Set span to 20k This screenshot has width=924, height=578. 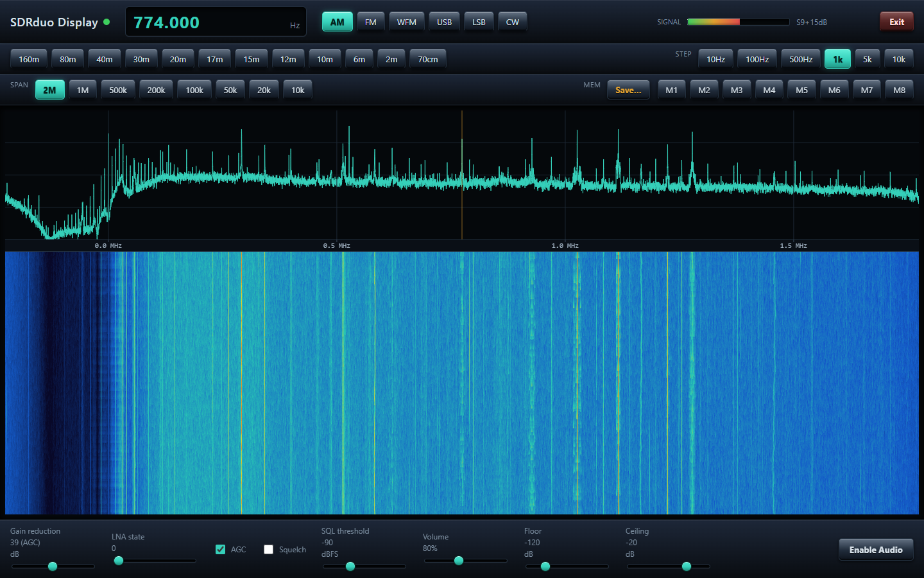click(264, 90)
